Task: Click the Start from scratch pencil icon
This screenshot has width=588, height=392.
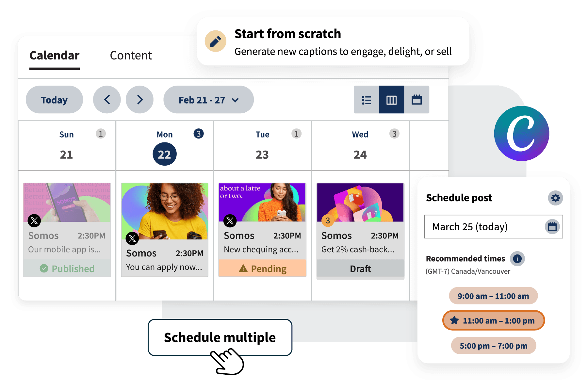Action: (x=215, y=41)
